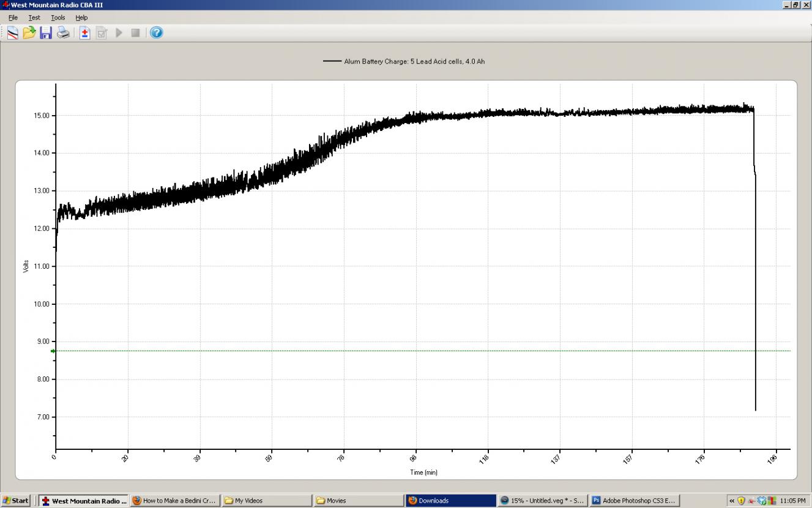Screen dimensions: 812x508
Task: Click the new graph toolbar icon
Action: coord(12,33)
